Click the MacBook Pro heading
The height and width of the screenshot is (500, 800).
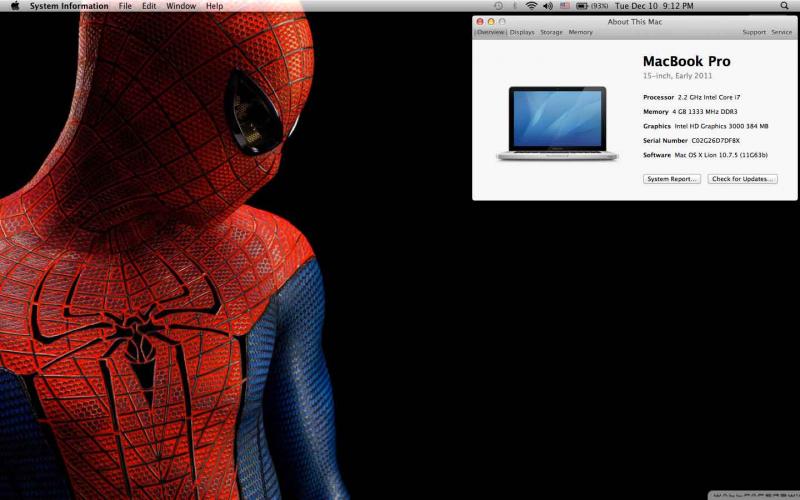coord(686,61)
